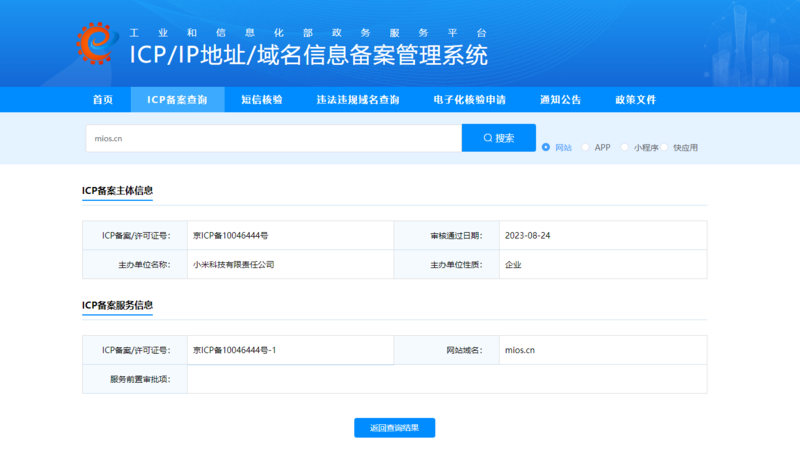
Task: Open the ICP备案查询 nav tab
Action: pos(177,99)
